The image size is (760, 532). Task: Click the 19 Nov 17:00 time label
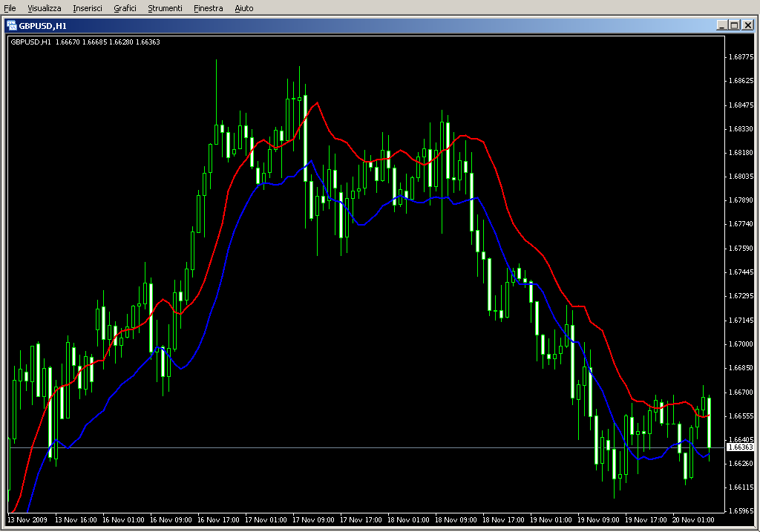(646, 520)
